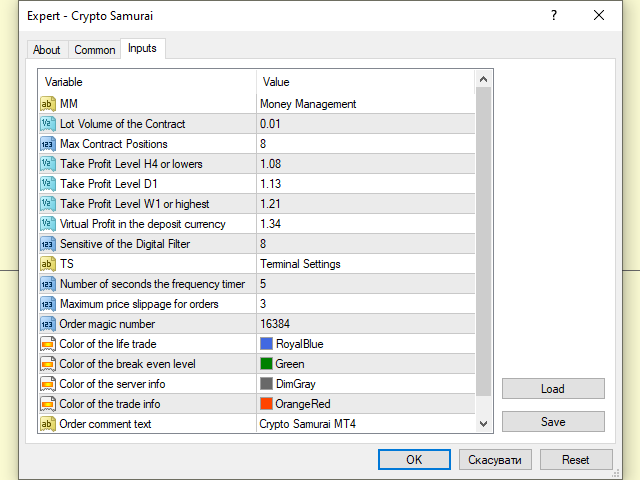
Task: Save inputs with the Save button
Action: point(553,421)
